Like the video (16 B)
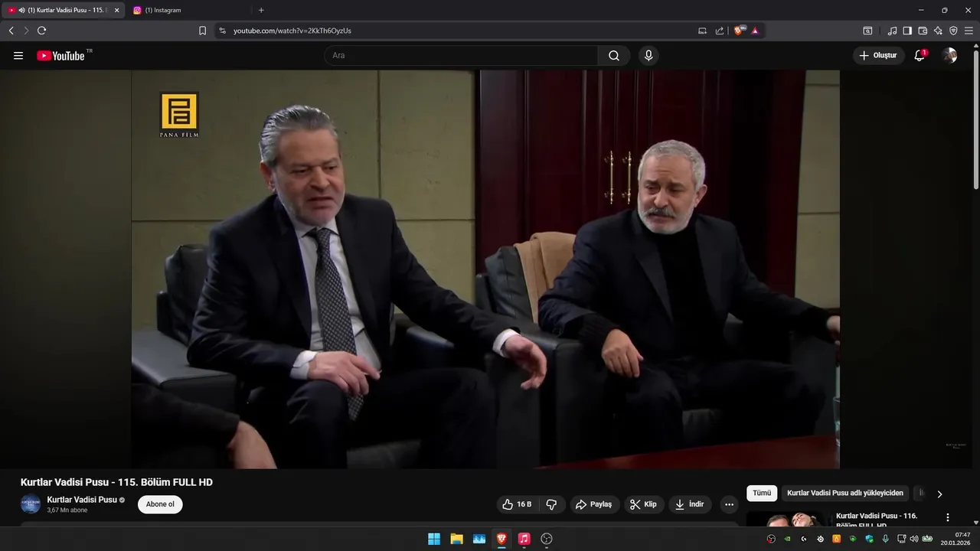 coord(517,504)
